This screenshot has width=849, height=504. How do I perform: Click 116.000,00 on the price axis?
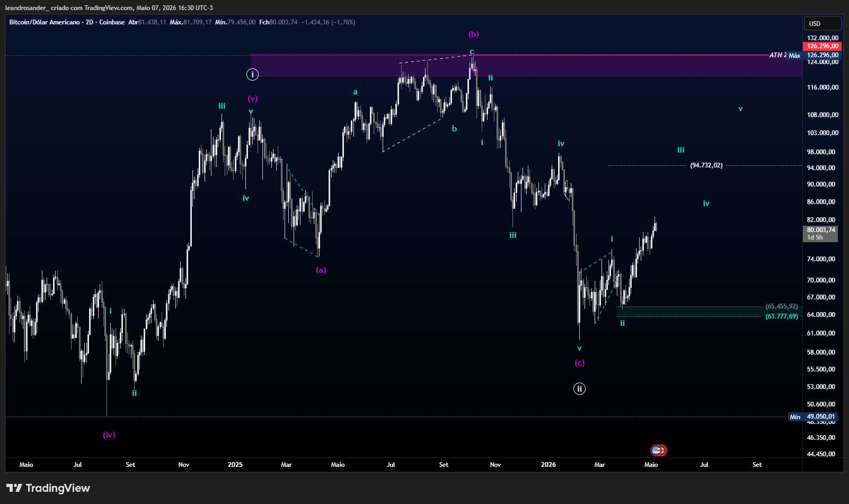click(823, 87)
